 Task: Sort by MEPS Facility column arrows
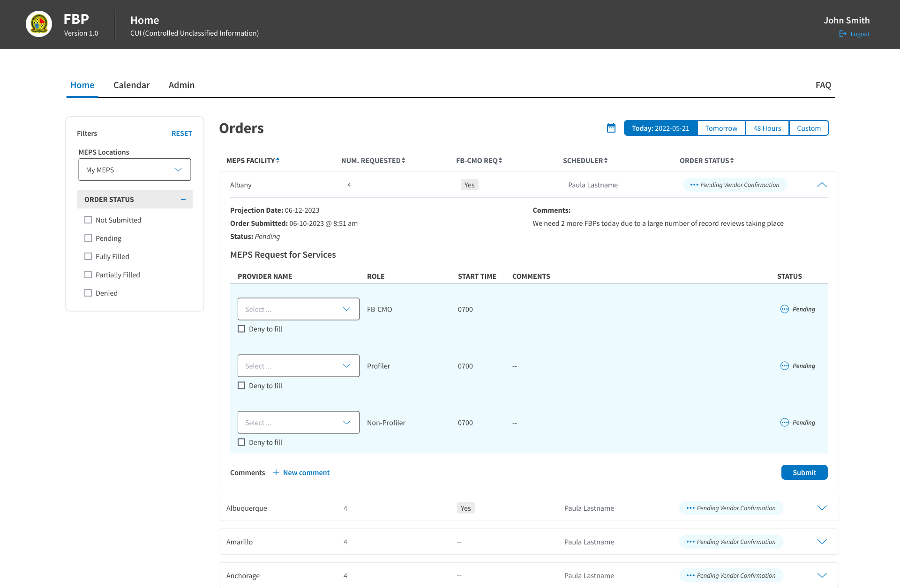[278, 160]
